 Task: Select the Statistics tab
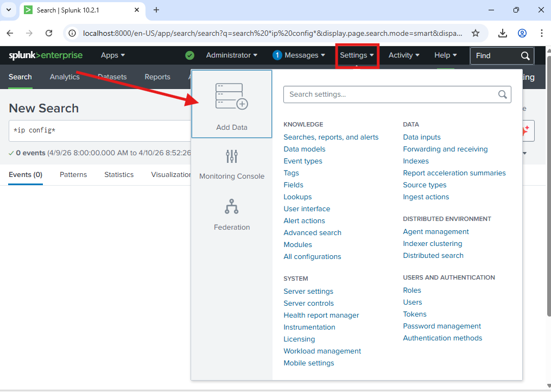tap(119, 174)
